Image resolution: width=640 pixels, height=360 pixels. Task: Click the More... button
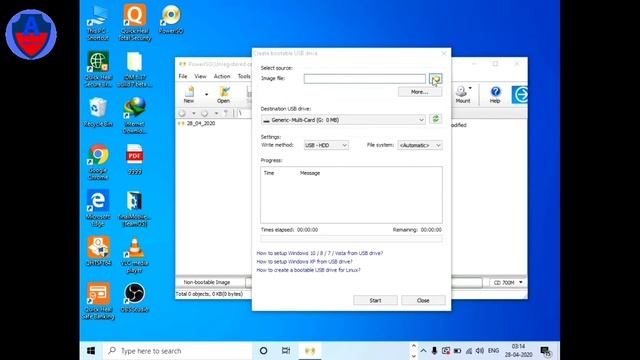tap(420, 92)
